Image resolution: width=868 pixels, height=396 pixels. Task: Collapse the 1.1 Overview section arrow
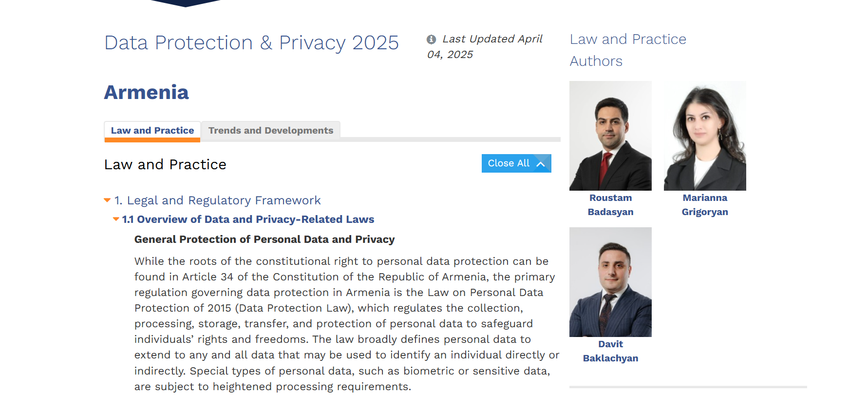coord(116,219)
